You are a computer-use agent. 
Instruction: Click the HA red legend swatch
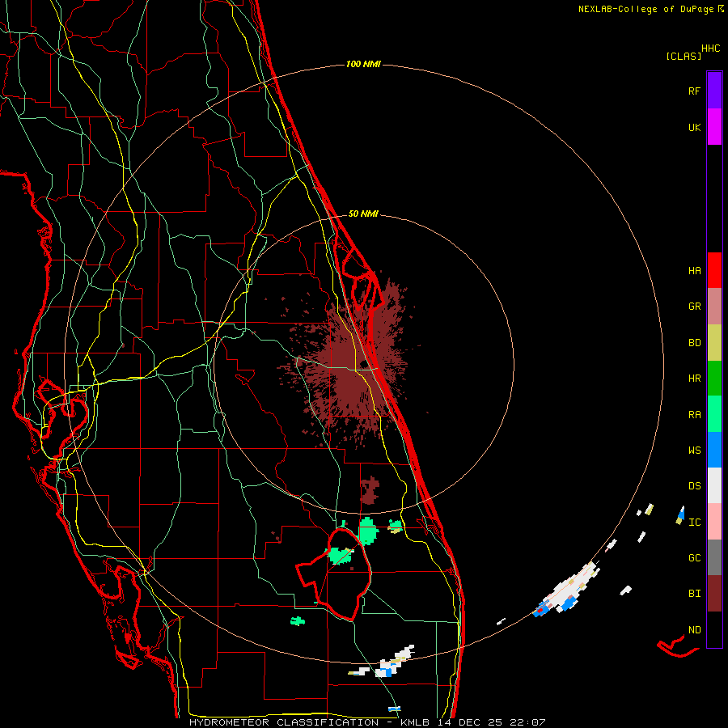(714, 270)
